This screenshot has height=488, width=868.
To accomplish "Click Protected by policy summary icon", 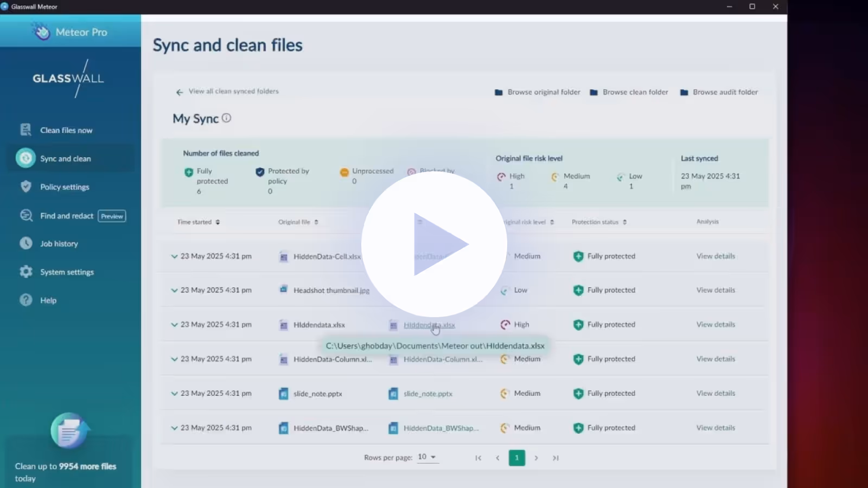I will click(x=260, y=172).
